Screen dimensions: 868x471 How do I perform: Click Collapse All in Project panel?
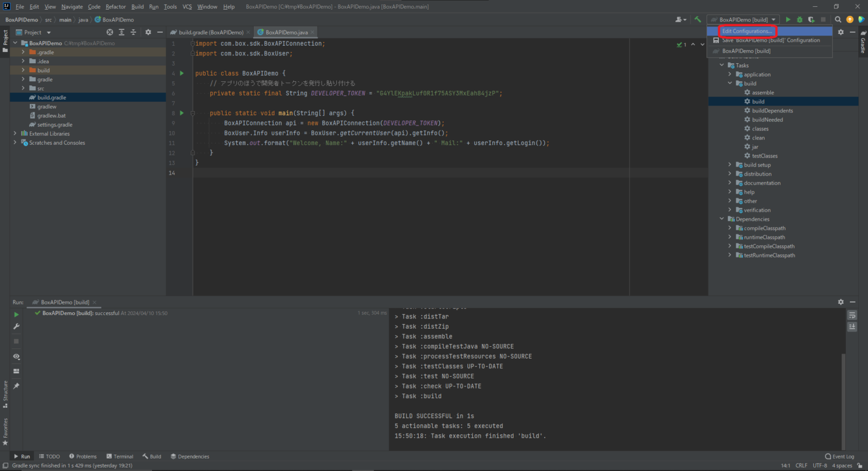click(x=133, y=32)
